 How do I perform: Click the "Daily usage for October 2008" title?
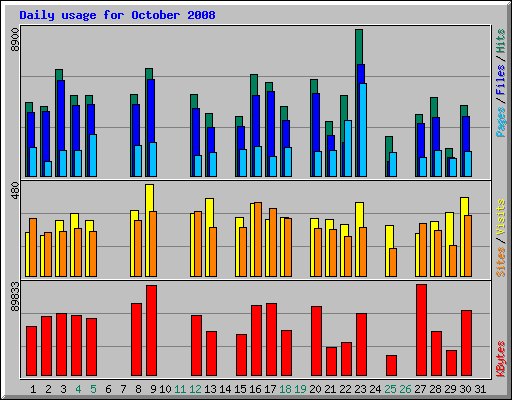[x=117, y=15]
